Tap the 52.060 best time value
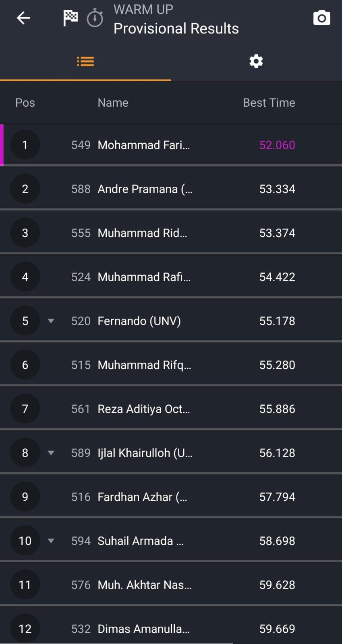The width and height of the screenshot is (342, 644). click(277, 145)
